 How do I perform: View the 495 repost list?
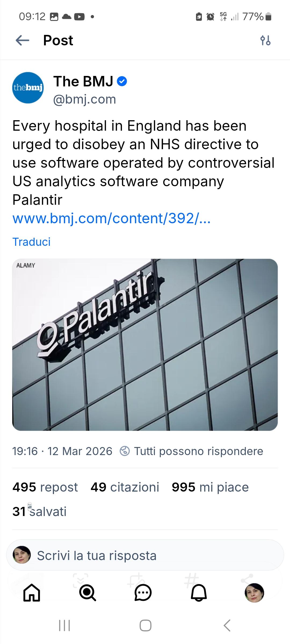[45, 487]
